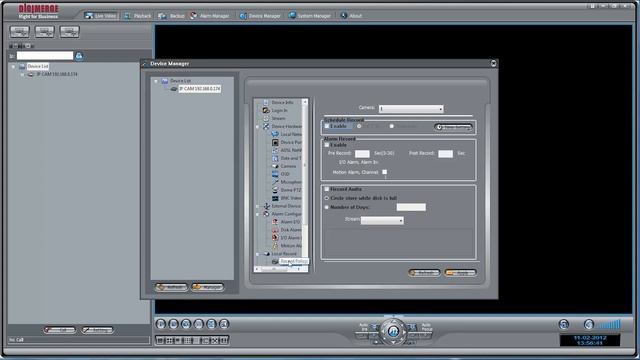Image resolution: width=640 pixels, height=360 pixels.
Task: Collapse Local Record tree node
Action: pos(257,254)
